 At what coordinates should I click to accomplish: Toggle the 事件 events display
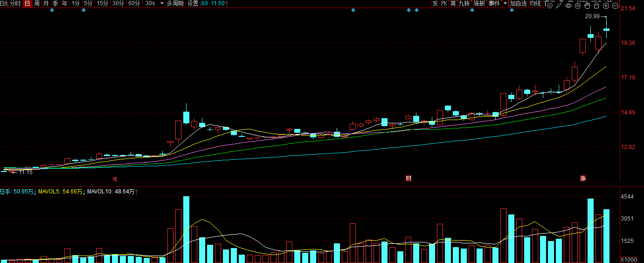tap(494, 3)
